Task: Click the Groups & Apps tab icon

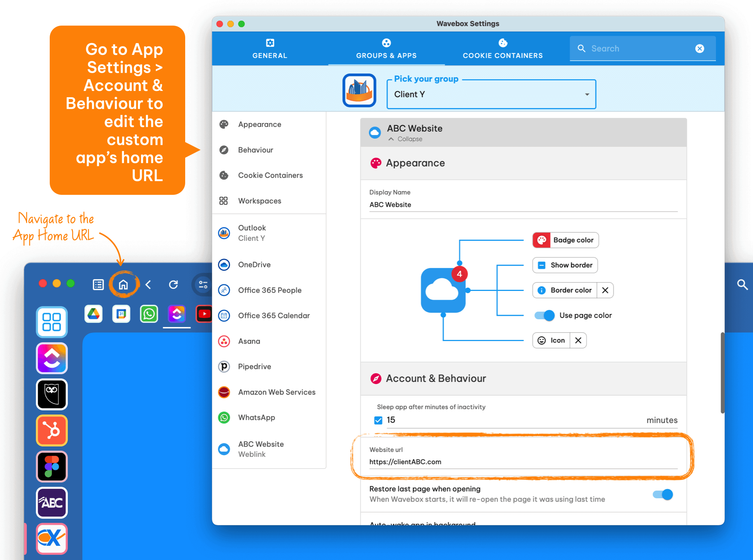Action: click(x=386, y=42)
